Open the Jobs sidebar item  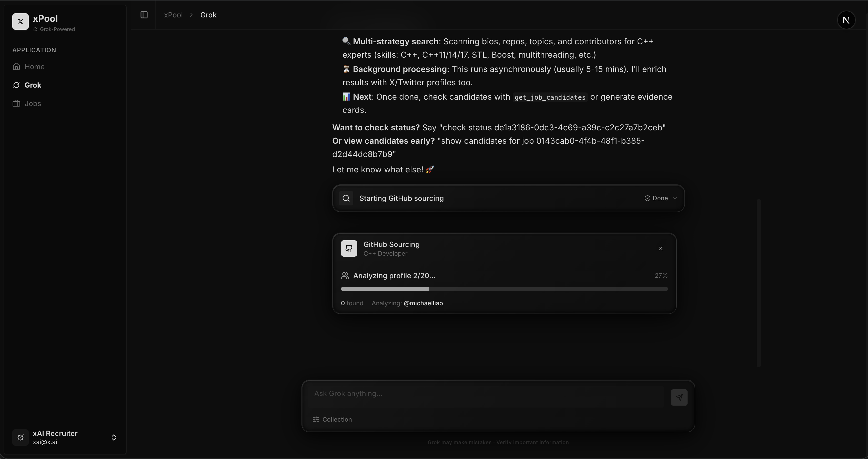click(x=33, y=103)
